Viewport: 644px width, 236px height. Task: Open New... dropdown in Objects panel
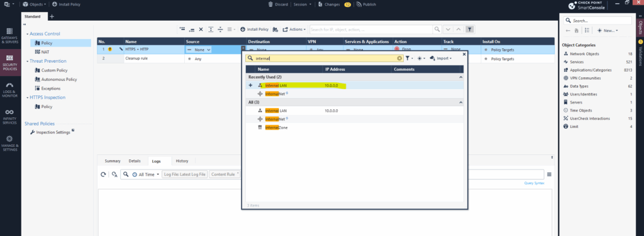(x=608, y=30)
